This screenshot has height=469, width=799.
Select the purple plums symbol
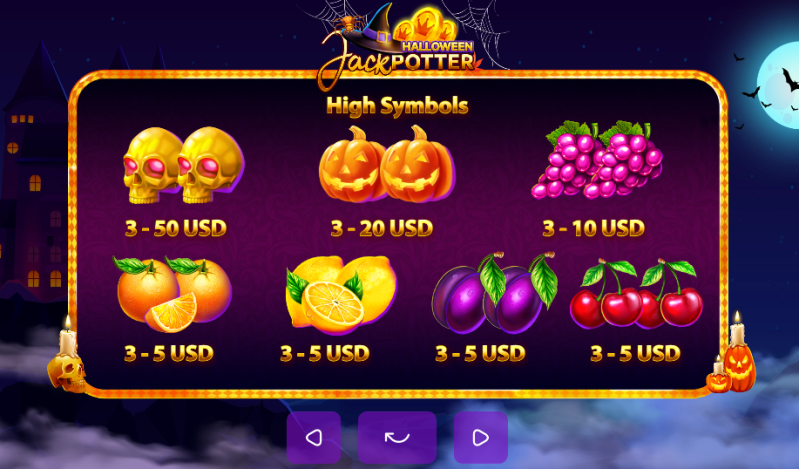(x=494, y=293)
